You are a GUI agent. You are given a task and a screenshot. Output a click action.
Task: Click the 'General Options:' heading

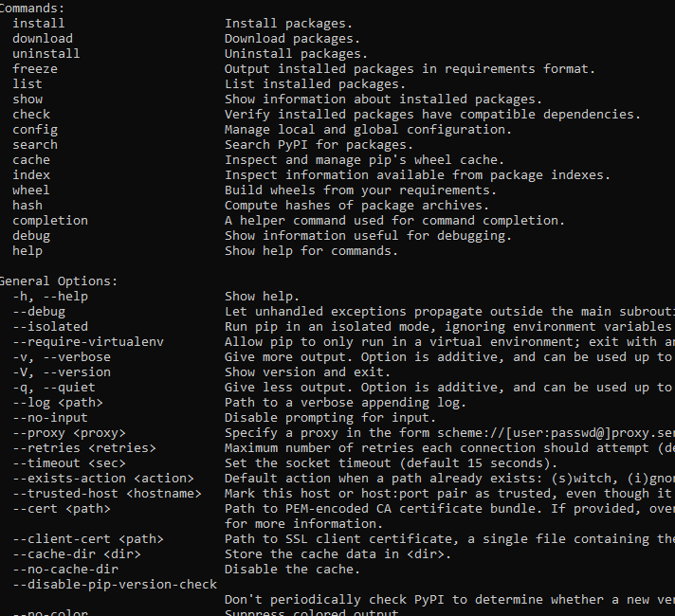pyautogui.click(x=58, y=281)
